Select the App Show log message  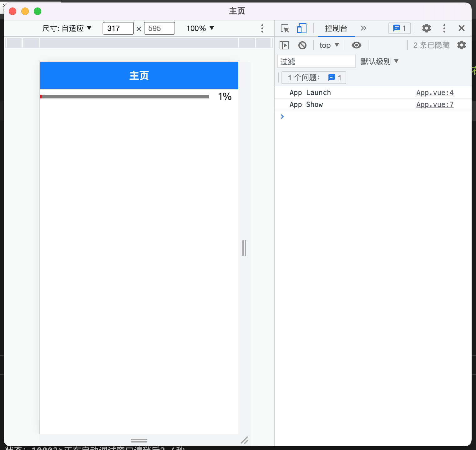[306, 105]
